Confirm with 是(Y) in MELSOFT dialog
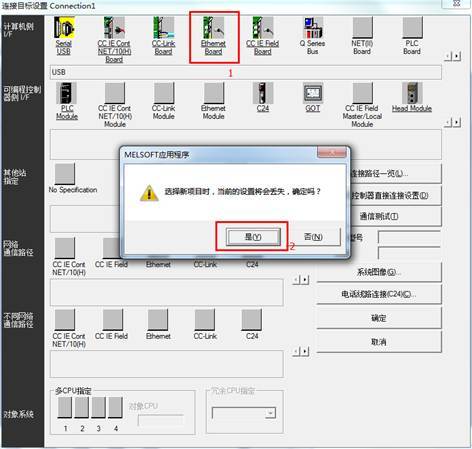The height and width of the screenshot is (449, 472). tap(253, 237)
